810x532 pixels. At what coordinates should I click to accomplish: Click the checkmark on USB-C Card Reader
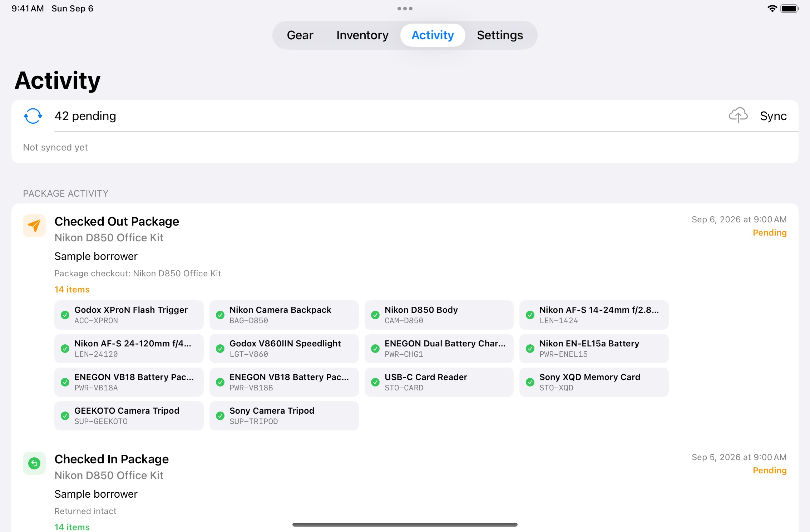pos(375,382)
